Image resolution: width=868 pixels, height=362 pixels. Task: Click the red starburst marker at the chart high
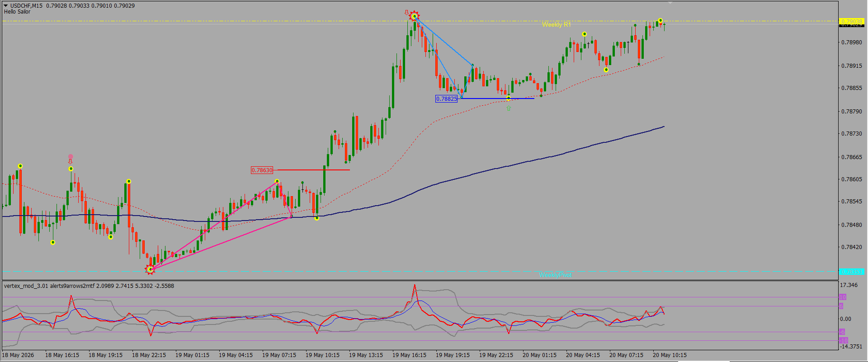(414, 16)
